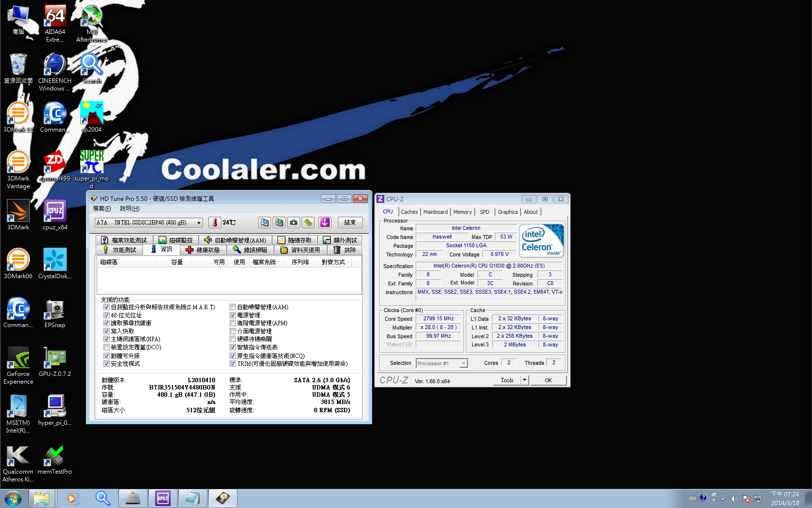Image resolution: width=812 pixels, height=508 pixels.
Task: Click HD Tune 結束 exit button
Action: click(x=350, y=223)
